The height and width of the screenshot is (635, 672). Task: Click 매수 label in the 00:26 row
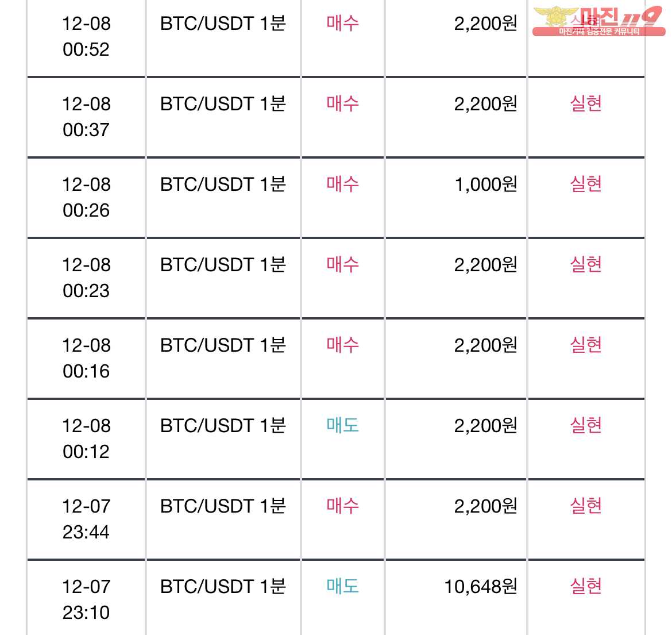pyautogui.click(x=342, y=184)
